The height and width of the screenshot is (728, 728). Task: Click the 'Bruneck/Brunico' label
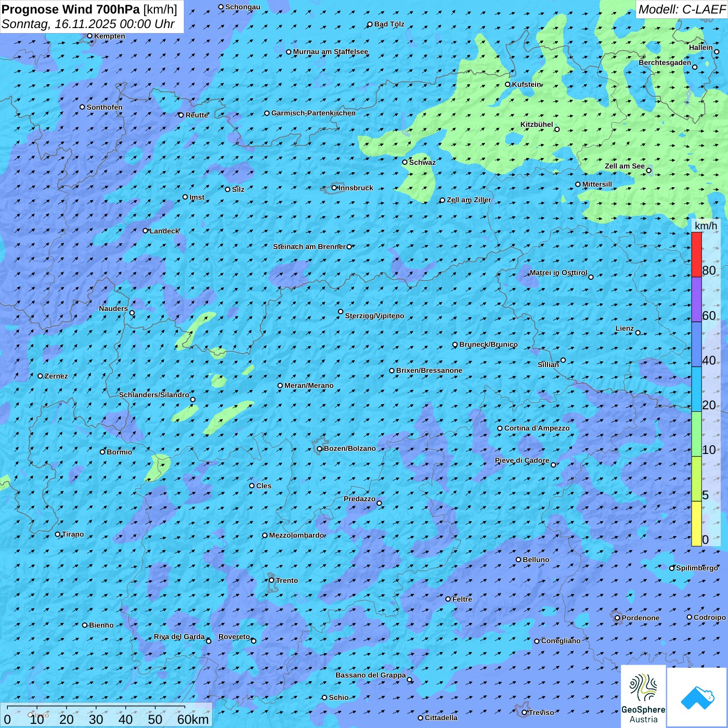tap(488, 344)
